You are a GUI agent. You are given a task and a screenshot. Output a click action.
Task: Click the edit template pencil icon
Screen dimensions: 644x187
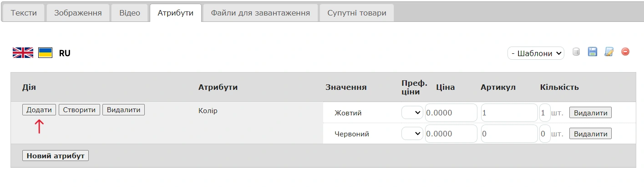coord(609,52)
